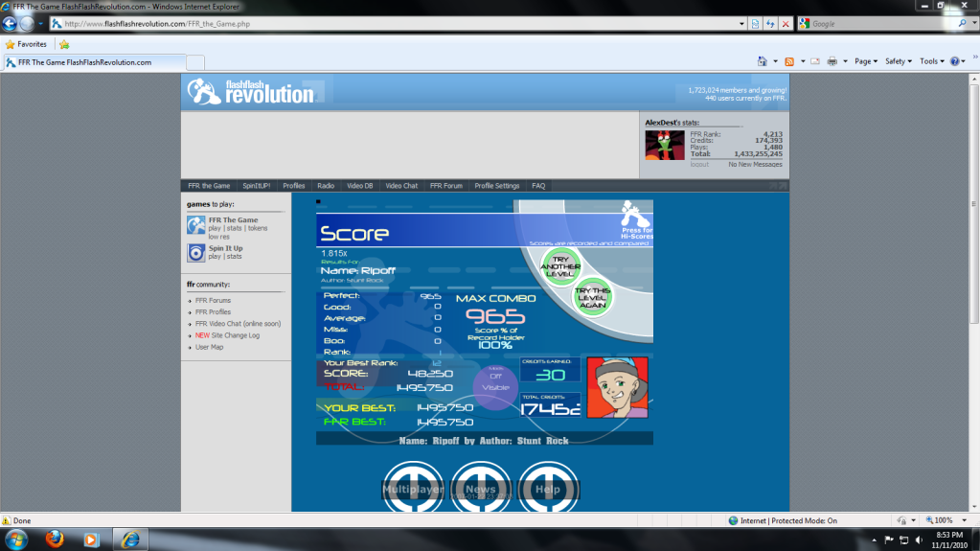
Task: Expand the Page dropdown in IE toolbar
Action: tap(865, 61)
